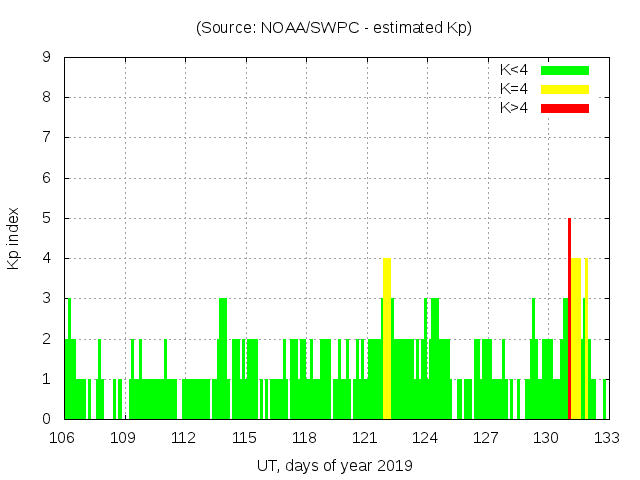Click the x-axis tick label 133

607,438
